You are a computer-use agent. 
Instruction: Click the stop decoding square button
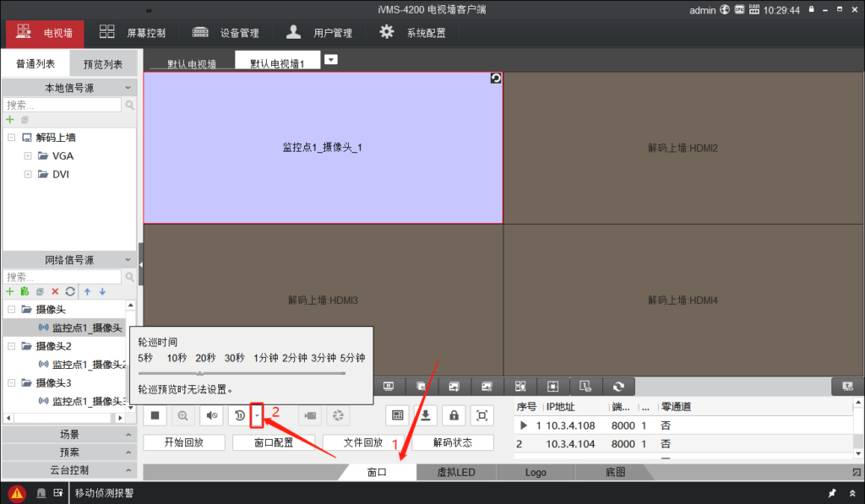[x=155, y=415]
